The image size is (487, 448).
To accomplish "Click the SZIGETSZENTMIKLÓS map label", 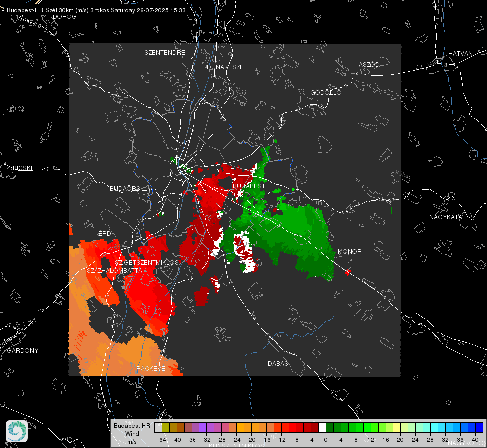I will [x=147, y=262].
